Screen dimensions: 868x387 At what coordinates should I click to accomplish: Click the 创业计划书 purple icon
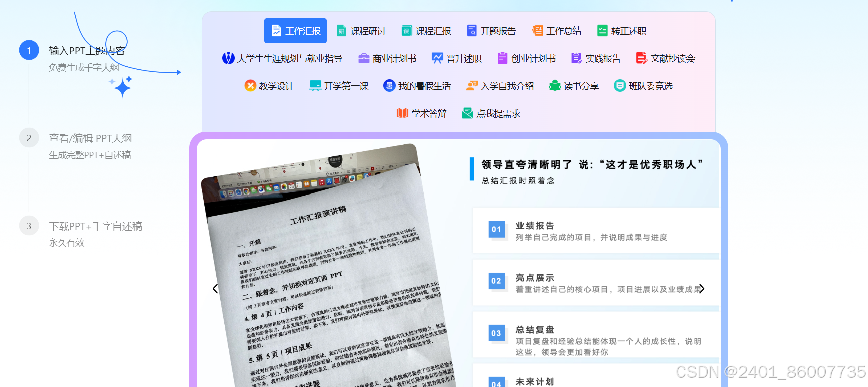coord(502,58)
